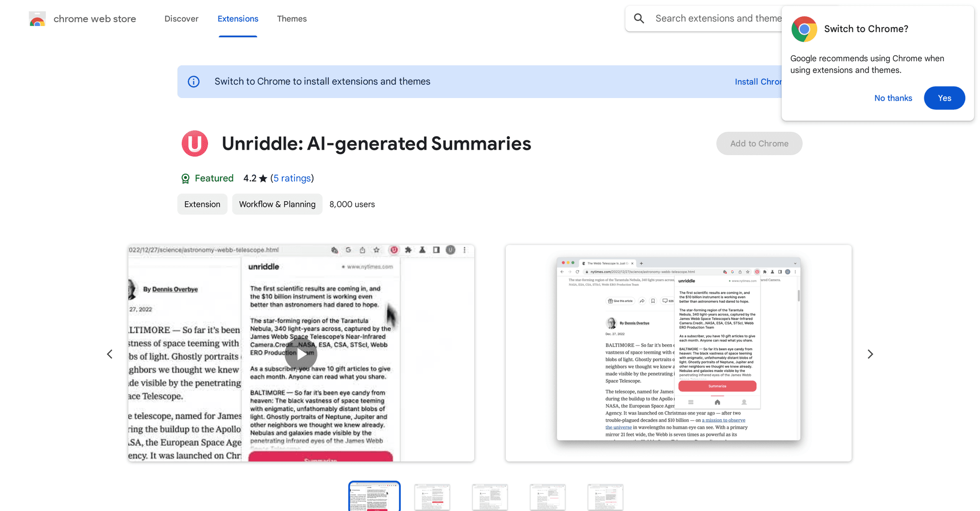Viewport: 980px width, 511px height.
Task: Open the 5 ratings link
Action: [292, 178]
